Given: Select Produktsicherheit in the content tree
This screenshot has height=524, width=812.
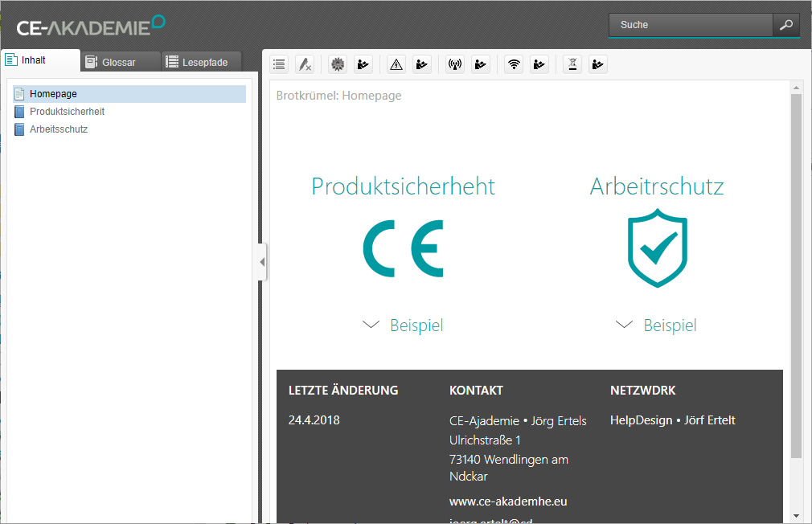Looking at the screenshot, I should click(67, 112).
